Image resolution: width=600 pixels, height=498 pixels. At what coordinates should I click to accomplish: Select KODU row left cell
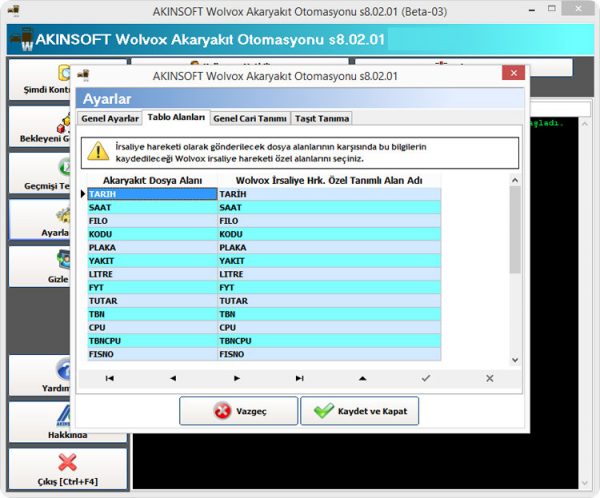[x=152, y=234]
